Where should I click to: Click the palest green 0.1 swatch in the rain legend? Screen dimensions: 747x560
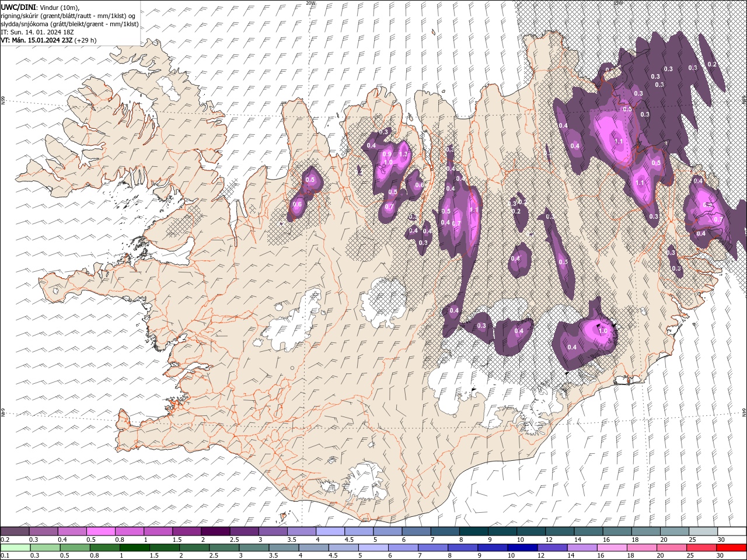(15, 548)
